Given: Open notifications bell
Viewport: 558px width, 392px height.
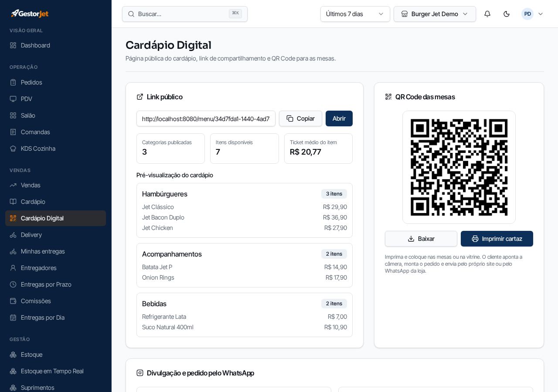Looking at the screenshot, I should [487, 14].
